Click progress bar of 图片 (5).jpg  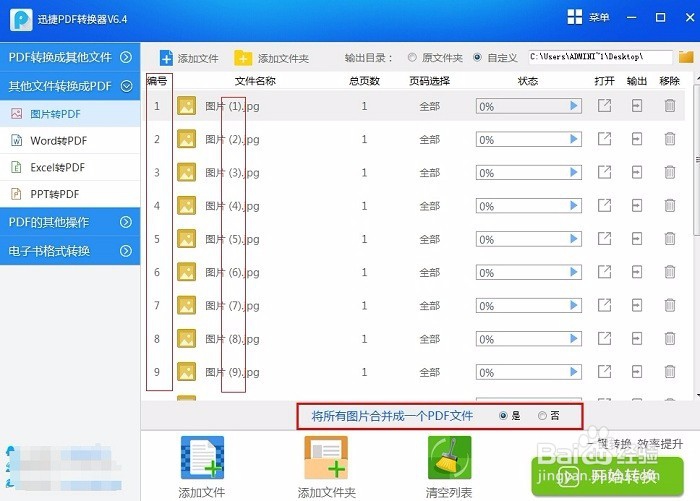click(x=529, y=239)
